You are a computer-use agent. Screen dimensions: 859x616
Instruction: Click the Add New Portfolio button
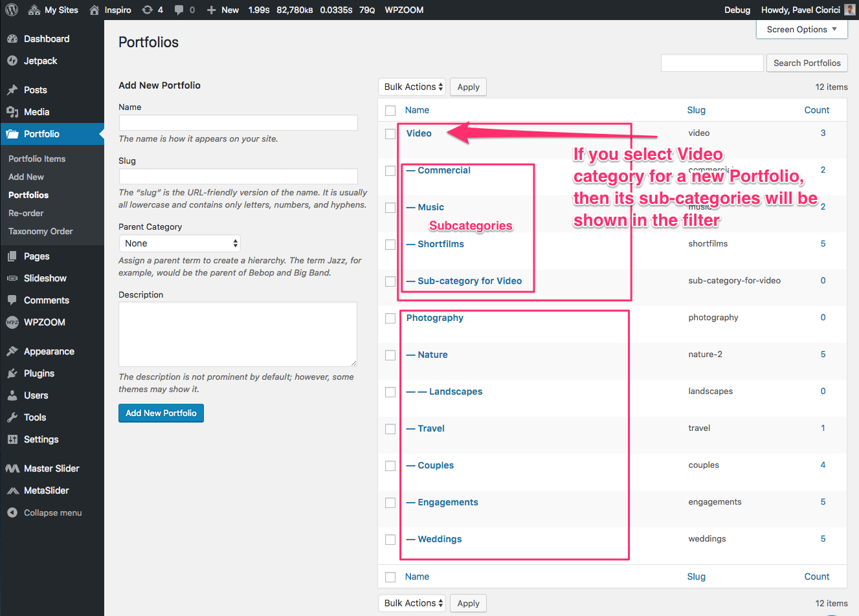point(161,413)
